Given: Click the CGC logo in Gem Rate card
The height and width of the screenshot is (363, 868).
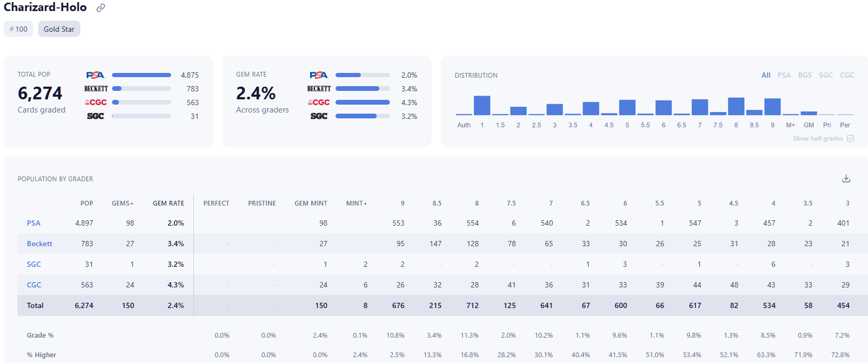Looking at the screenshot, I should tap(319, 103).
